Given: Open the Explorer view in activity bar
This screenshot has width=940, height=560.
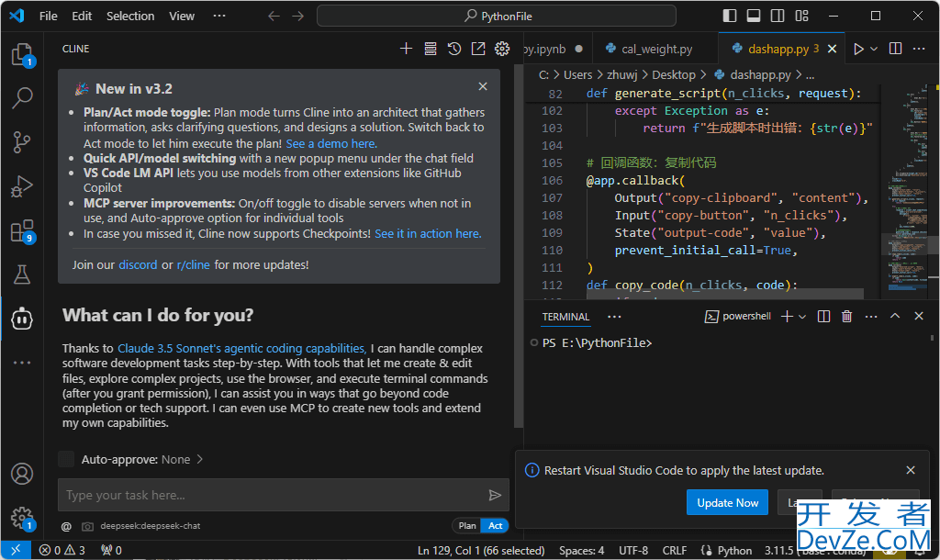Looking at the screenshot, I should [22, 54].
